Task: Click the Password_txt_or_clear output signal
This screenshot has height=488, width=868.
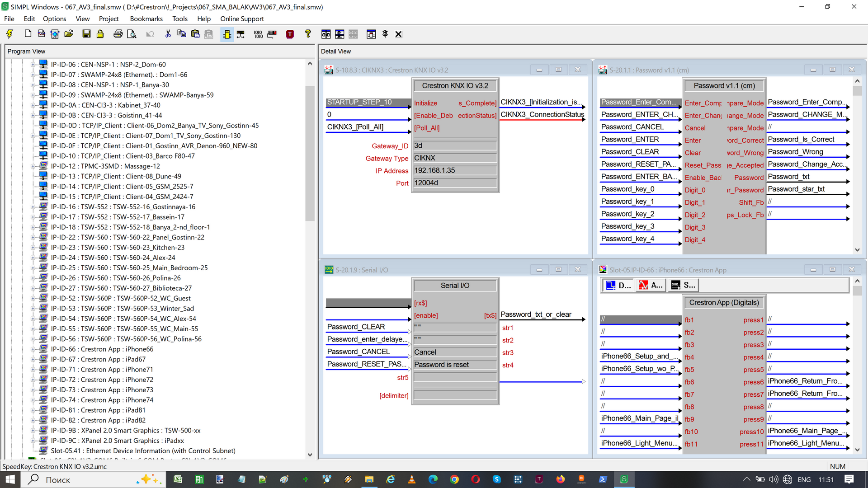Action: (x=536, y=314)
